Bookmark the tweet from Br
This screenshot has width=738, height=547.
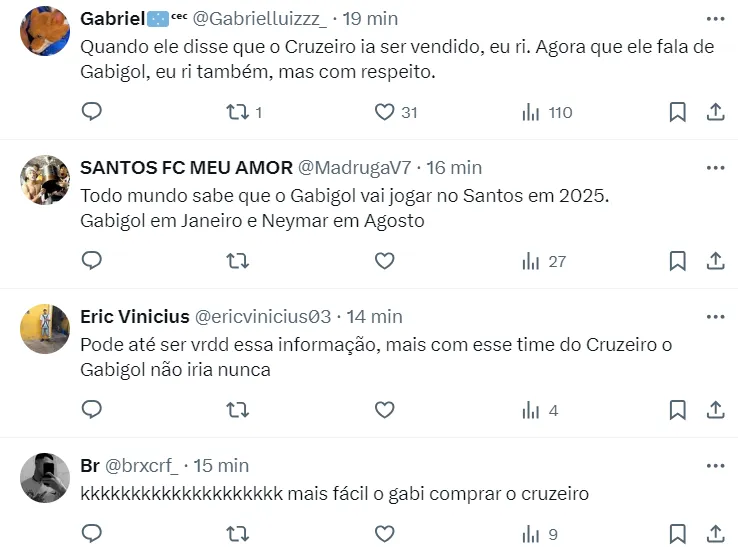(677, 534)
